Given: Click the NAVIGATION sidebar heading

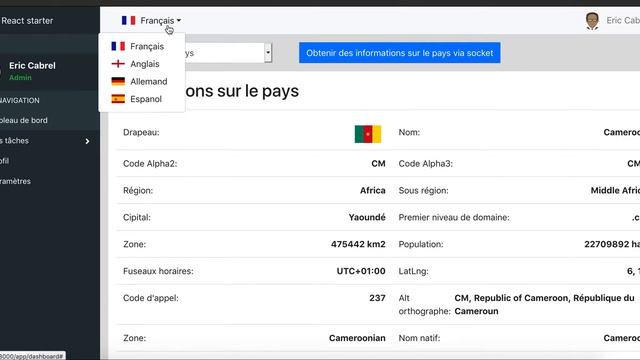Looking at the screenshot, I should [x=20, y=100].
